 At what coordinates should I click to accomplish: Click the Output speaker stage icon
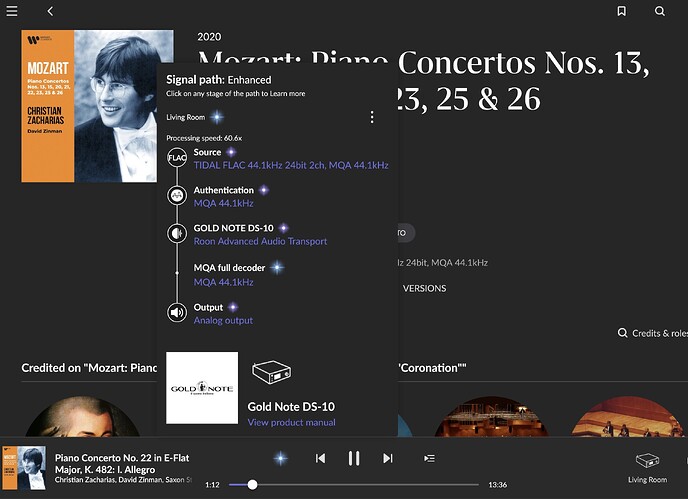click(177, 312)
